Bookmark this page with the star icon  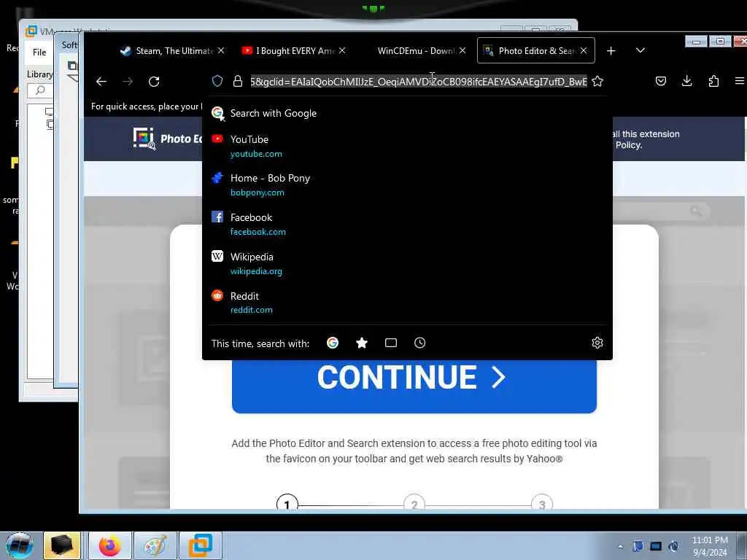pyautogui.click(x=597, y=82)
